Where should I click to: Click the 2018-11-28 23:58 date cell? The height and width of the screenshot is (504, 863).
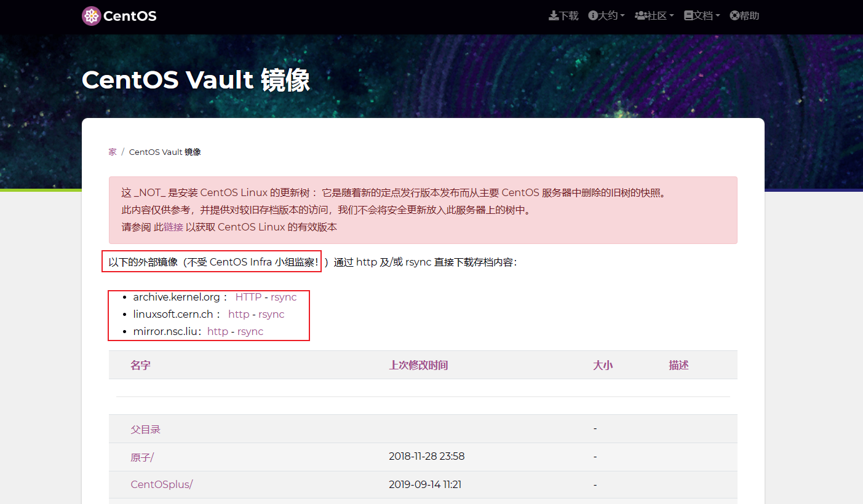426,456
